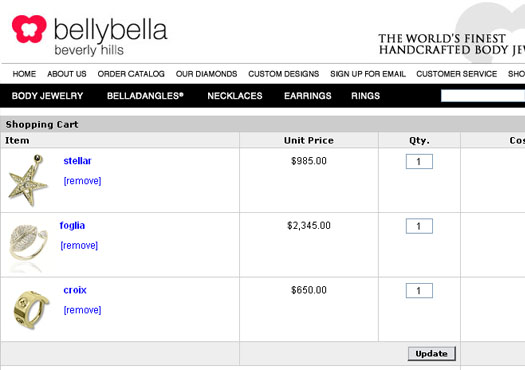The image size is (525, 370).
Task: Open the stellar star jewelry thumbnail
Action: (28, 180)
